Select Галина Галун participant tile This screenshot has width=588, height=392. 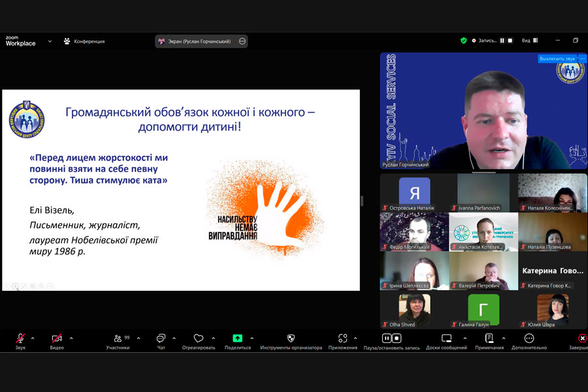click(x=483, y=310)
